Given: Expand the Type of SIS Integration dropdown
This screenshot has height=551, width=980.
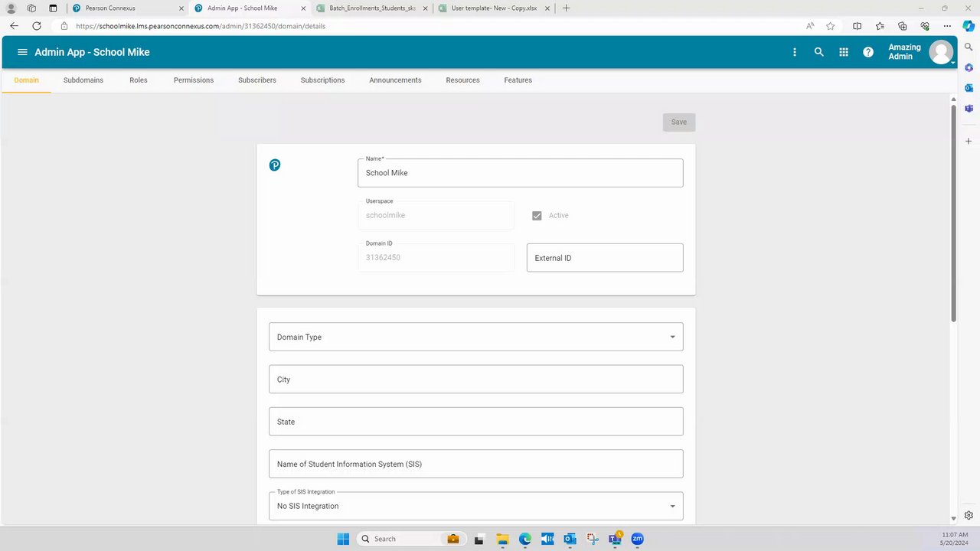Looking at the screenshot, I should coord(475,506).
